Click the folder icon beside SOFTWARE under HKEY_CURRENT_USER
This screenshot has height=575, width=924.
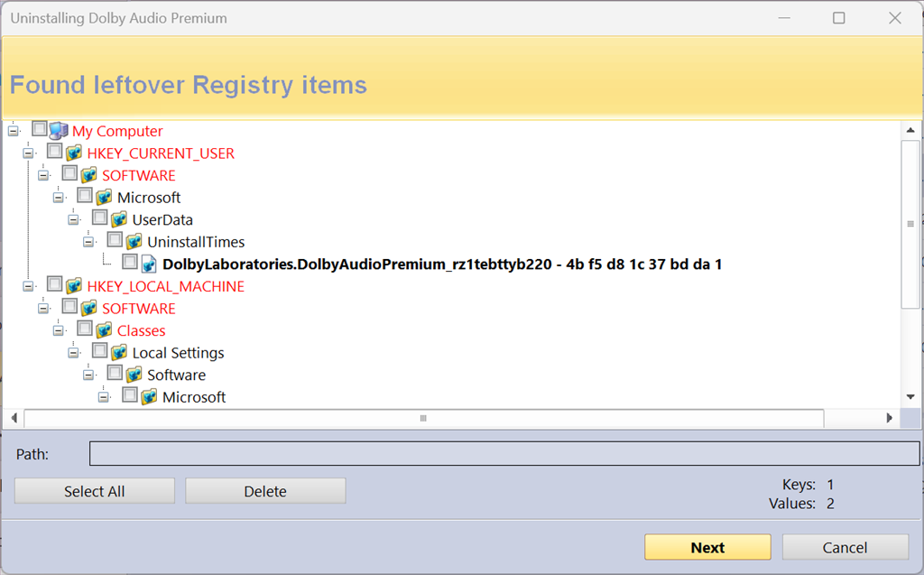pos(88,175)
